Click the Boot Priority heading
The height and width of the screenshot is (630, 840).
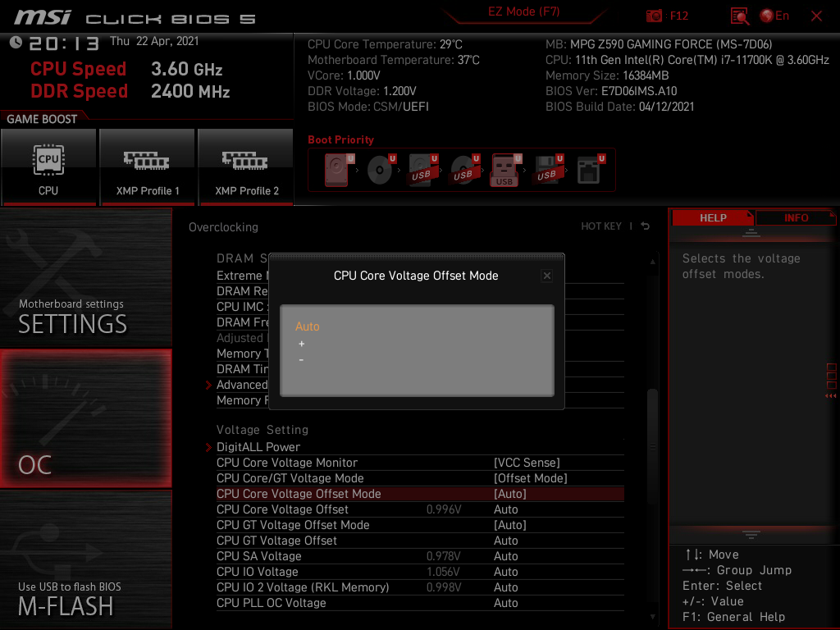tap(340, 139)
